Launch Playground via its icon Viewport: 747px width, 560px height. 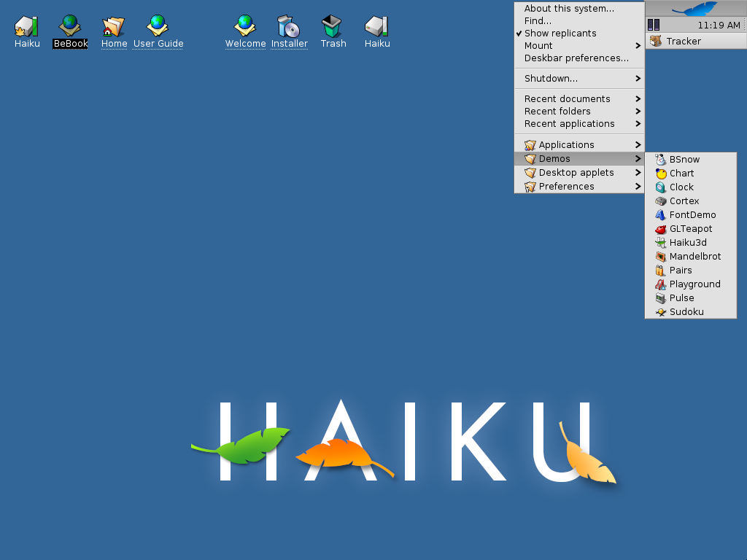tap(660, 284)
